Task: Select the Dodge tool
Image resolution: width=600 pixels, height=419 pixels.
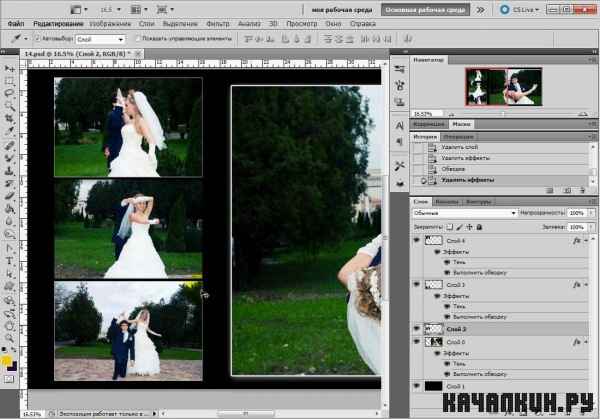Action: 10,234
